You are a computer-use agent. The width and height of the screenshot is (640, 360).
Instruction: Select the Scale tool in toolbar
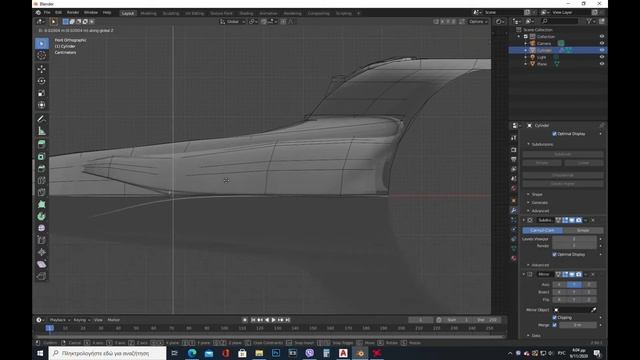pyautogui.click(x=42, y=93)
